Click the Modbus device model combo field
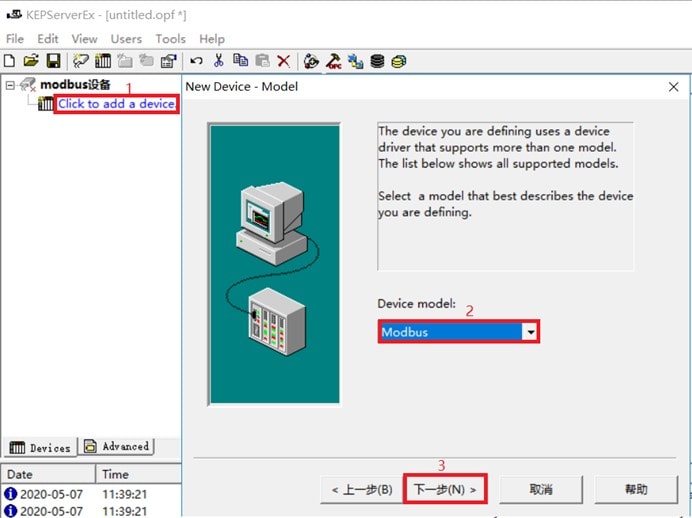 [x=458, y=332]
